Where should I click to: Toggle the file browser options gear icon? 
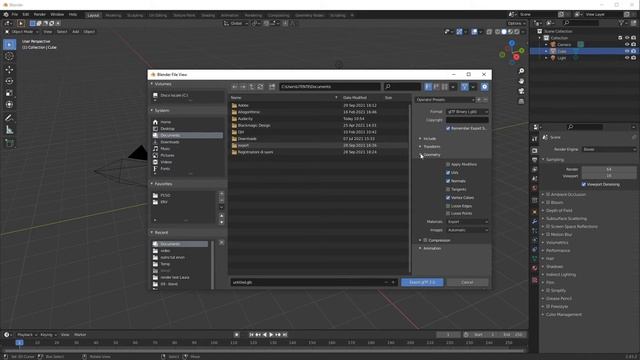click(484, 87)
